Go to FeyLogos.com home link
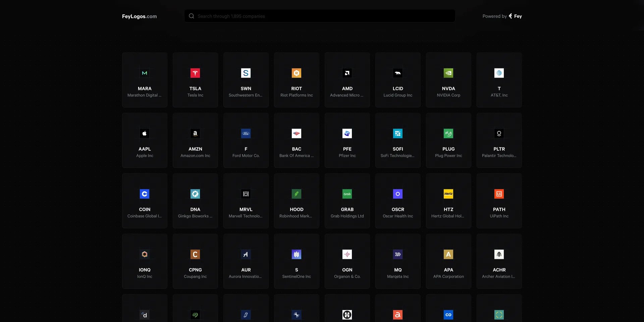This screenshot has height=322, width=644. 139,16
